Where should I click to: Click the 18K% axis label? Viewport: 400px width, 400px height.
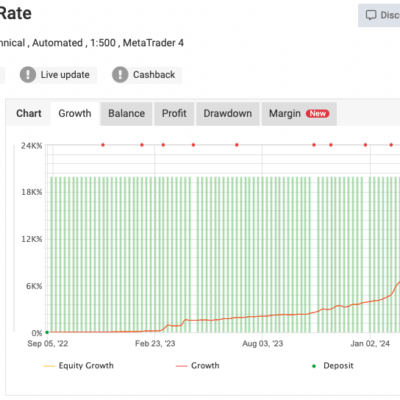(x=32, y=192)
